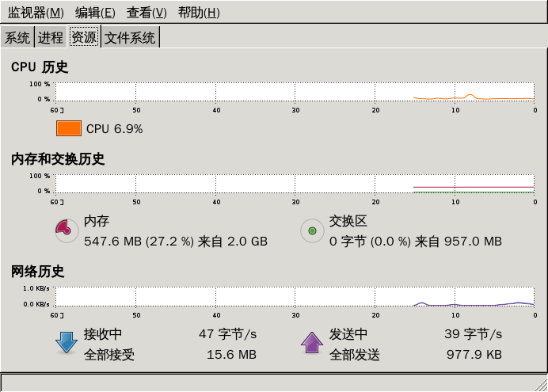Screen dimensions: 548x392
Task: Open the 监视器(M) menu
Action: (x=36, y=13)
